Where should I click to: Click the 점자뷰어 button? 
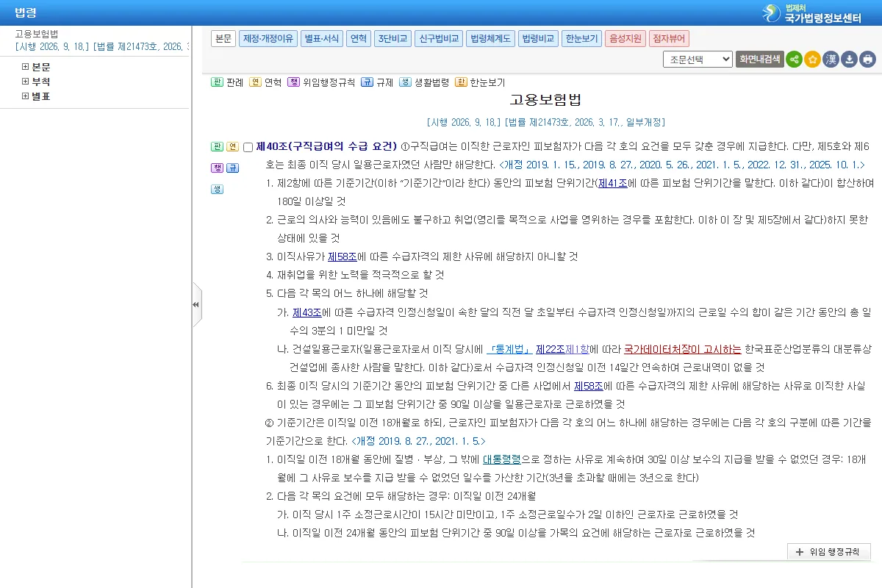tap(669, 39)
